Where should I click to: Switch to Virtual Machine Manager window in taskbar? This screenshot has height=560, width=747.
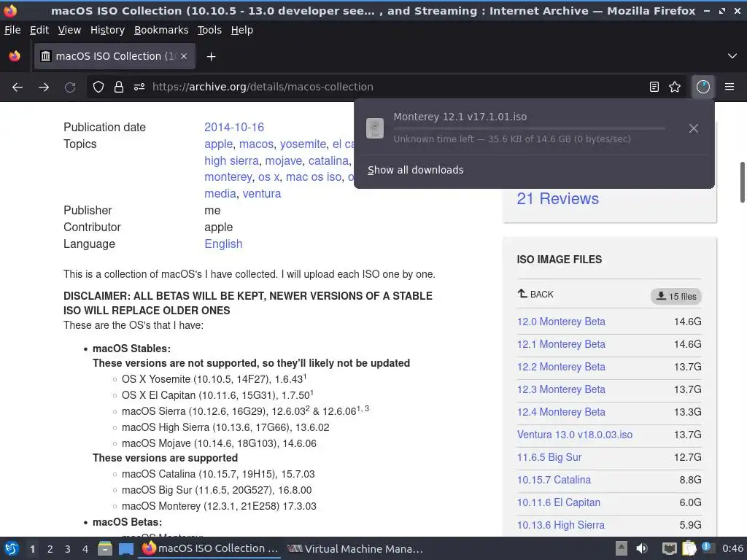point(355,548)
